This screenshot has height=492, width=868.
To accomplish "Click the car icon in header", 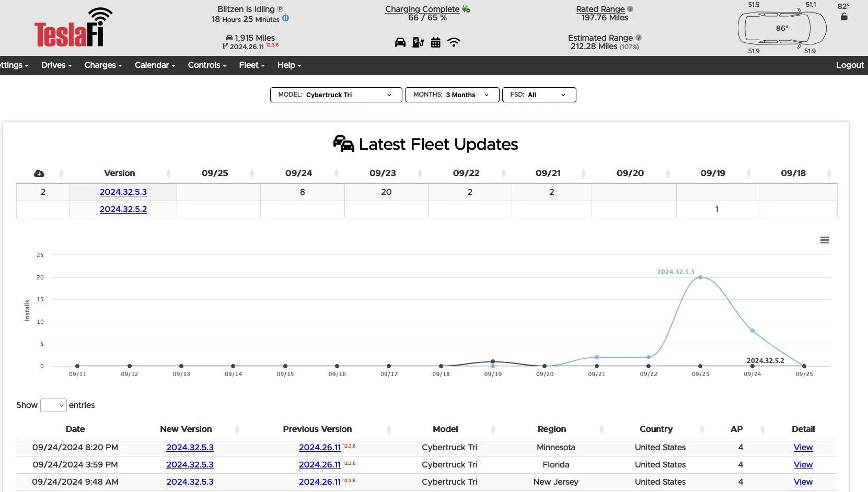I will (x=400, y=42).
